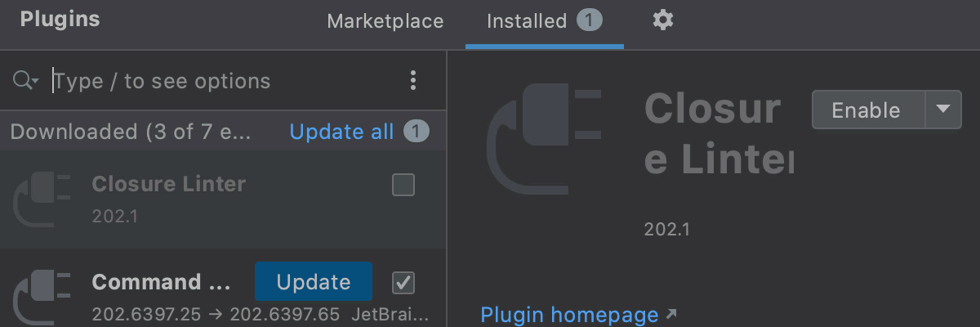
Task: Select the Closure Linter row in the list
Action: coord(223,199)
